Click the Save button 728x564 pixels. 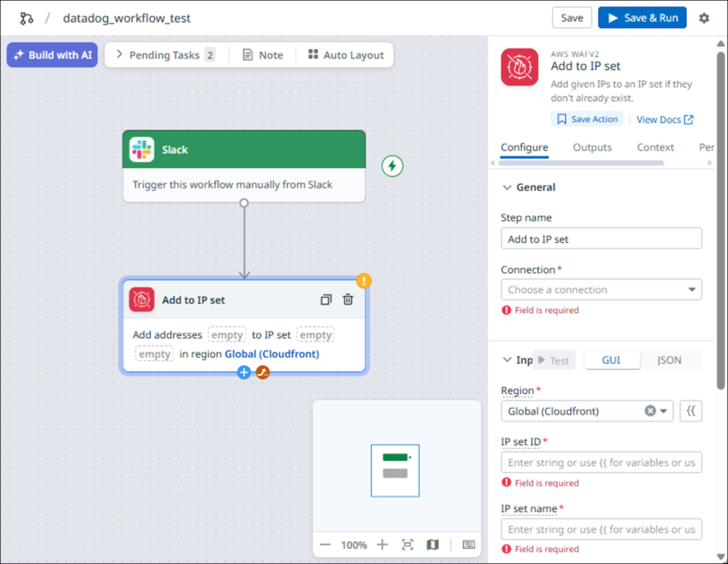click(x=572, y=18)
